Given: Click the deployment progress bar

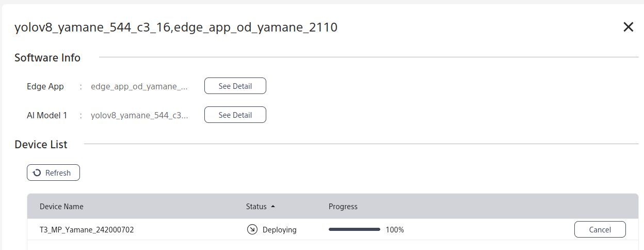Looking at the screenshot, I should 354,230.
